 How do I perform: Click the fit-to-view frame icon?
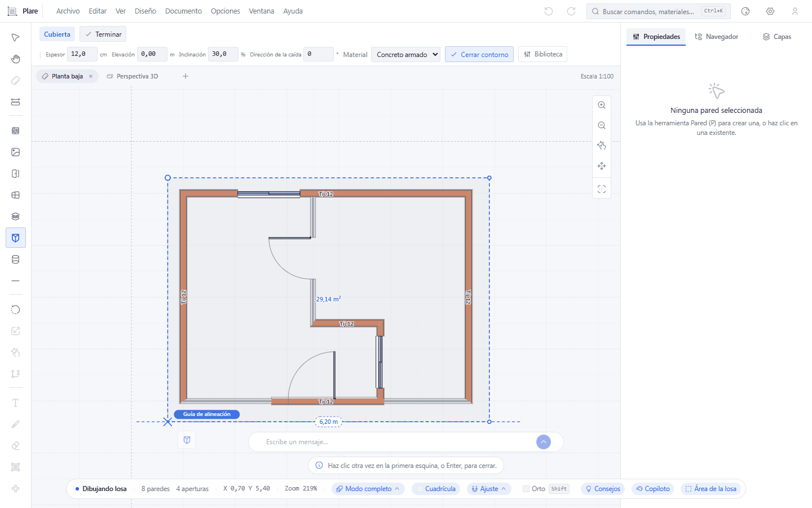pyautogui.click(x=602, y=189)
